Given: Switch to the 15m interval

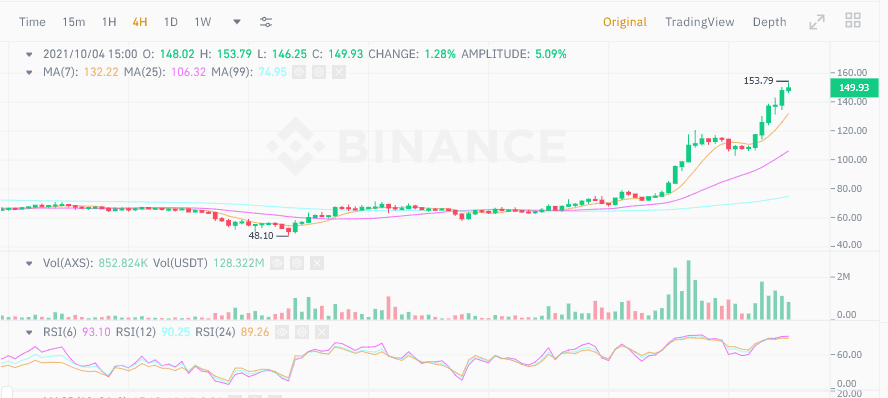Looking at the screenshot, I should 74,22.
